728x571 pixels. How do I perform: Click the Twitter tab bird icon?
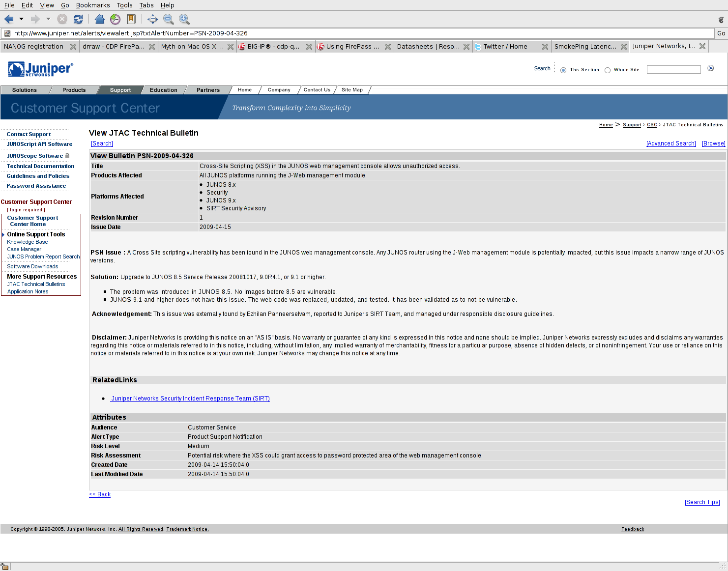coord(478,47)
